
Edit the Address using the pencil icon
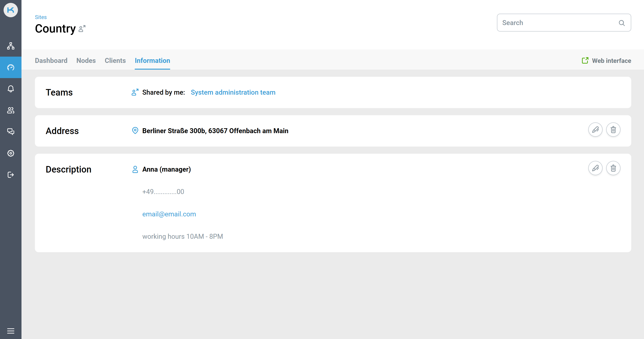595,130
